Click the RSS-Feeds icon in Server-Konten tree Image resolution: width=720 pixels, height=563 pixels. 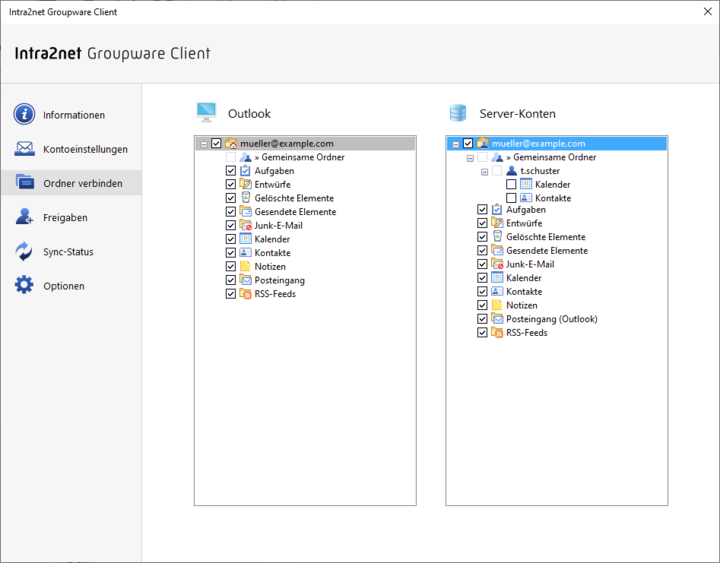tap(497, 332)
